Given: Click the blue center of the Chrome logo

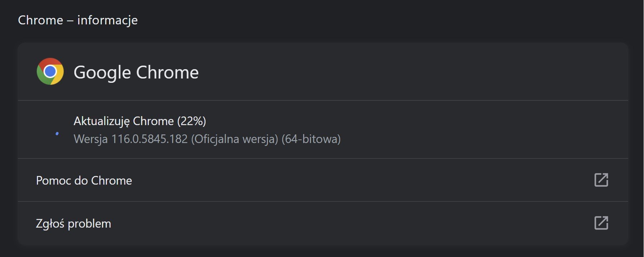Looking at the screenshot, I should tap(50, 71).
